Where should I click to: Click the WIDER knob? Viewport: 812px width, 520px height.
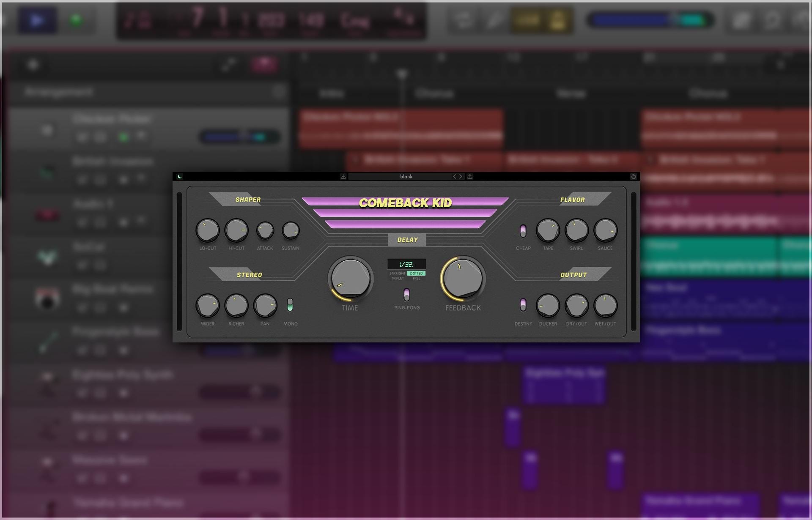click(208, 306)
